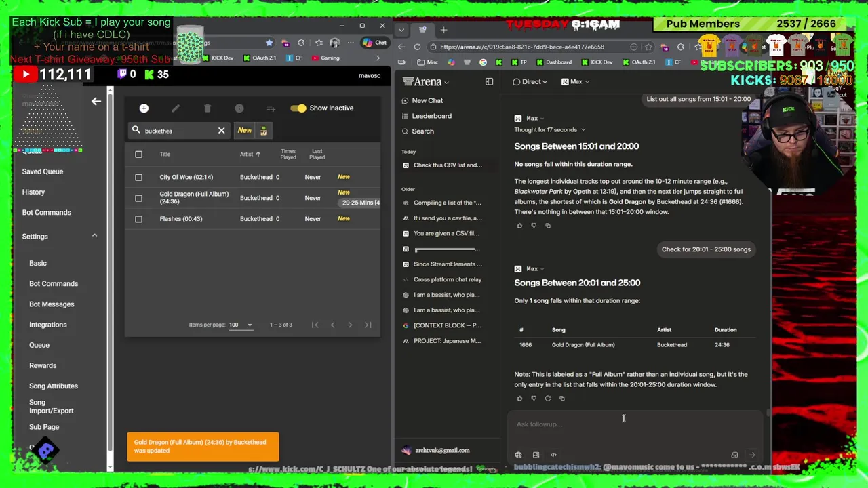Viewport: 868px width, 488px height.
Task: Click the pixel character filter button next to New
Action: (263, 131)
